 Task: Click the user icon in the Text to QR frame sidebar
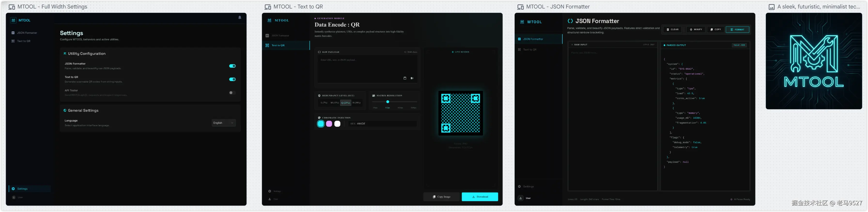(270, 199)
